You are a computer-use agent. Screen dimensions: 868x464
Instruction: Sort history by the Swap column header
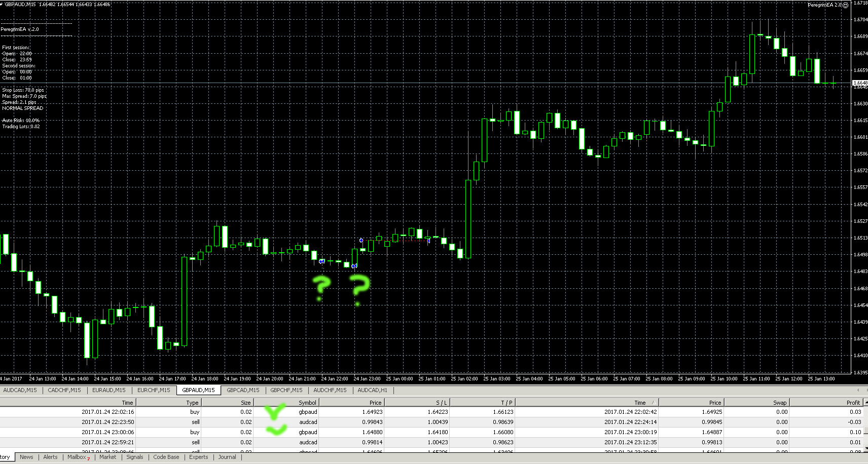(756, 403)
